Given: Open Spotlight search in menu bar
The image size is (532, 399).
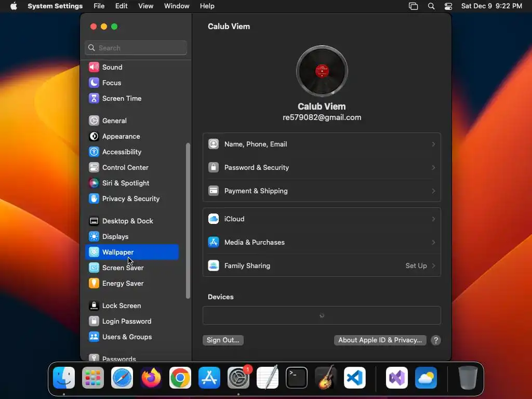Looking at the screenshot, I should (x=431, y=6).
